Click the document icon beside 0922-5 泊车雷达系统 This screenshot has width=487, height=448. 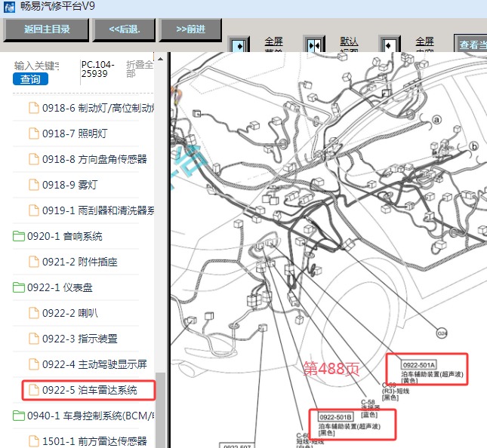[x=34, y=390]
